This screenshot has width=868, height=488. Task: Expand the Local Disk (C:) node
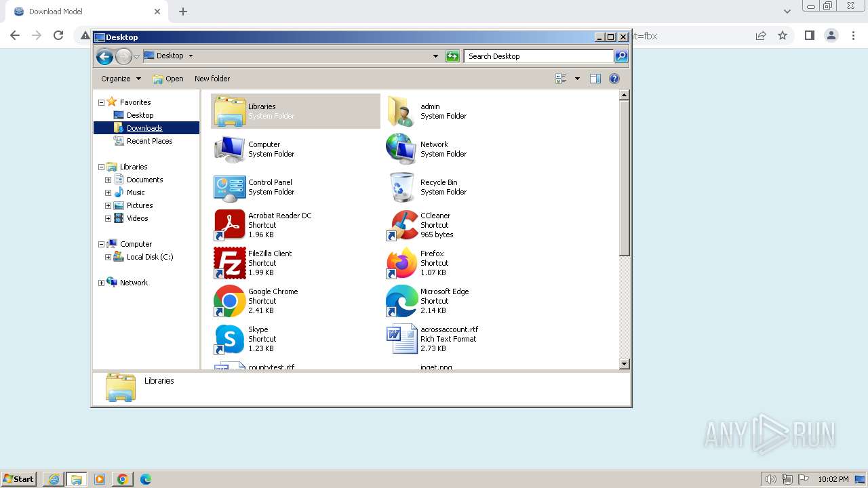pyautogui.click(x=108, y=258)
